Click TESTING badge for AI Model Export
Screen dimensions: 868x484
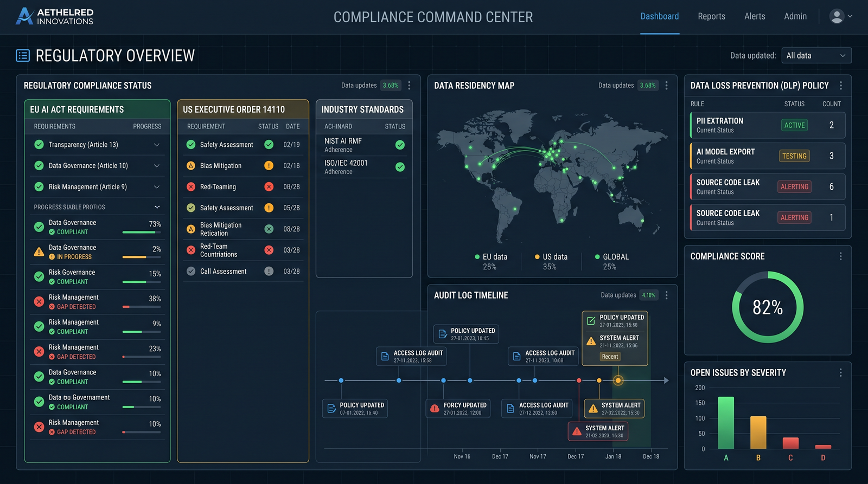point(794,156)
